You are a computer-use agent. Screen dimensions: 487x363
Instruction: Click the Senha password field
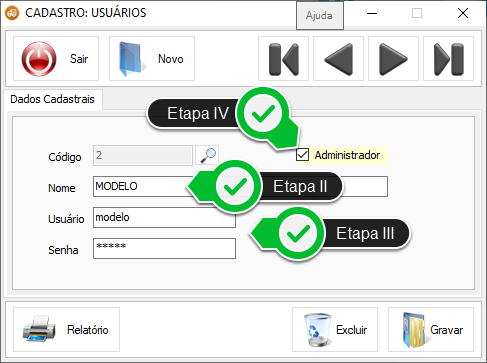pyautogui.click(x=164, y=248)
